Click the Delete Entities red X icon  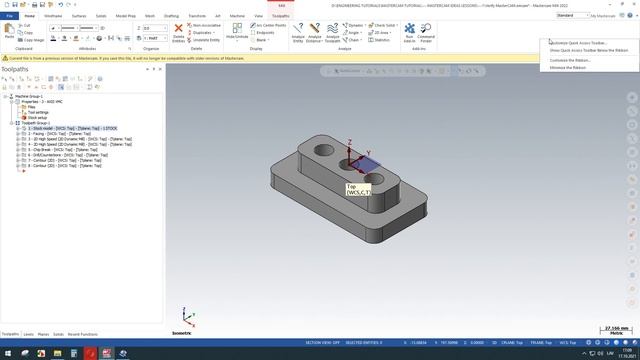(178, 28)
